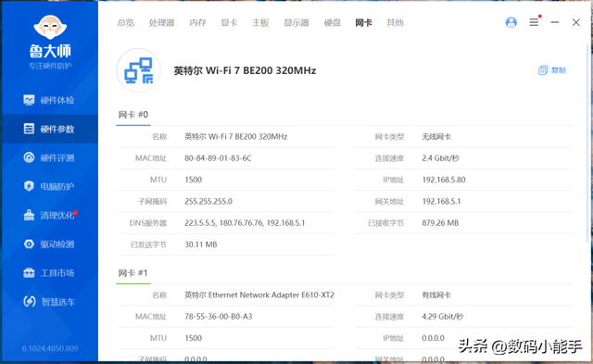This screenshot has height=364, width=593.
Task: Click 硬件评测 sidebar label
Action: click(57, 157)
